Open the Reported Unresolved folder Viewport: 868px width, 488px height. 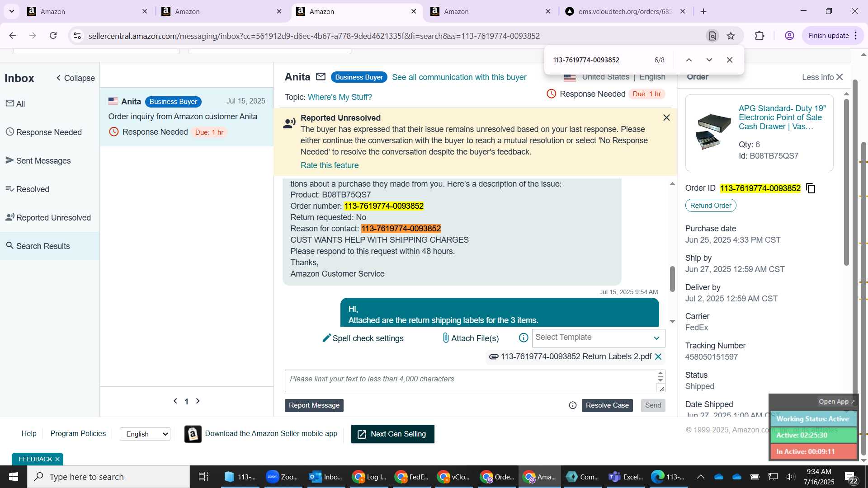point(48,217)
